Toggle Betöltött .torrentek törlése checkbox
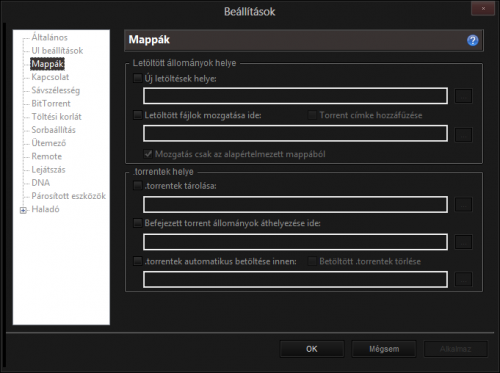500x373 pixels. pyautogui.click(x=312, y=261)
